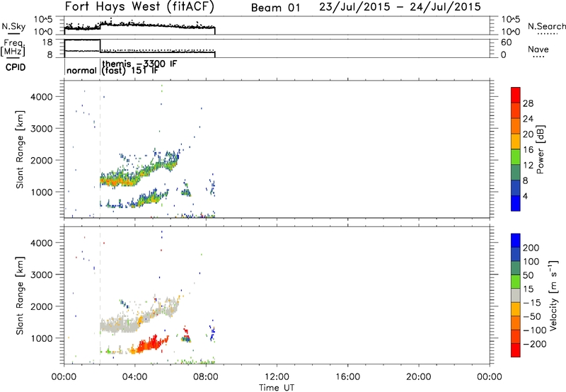This screenshot has width=566, height=392.
Task: Click the '28' tick on Power scale
Action: [528, 103]
